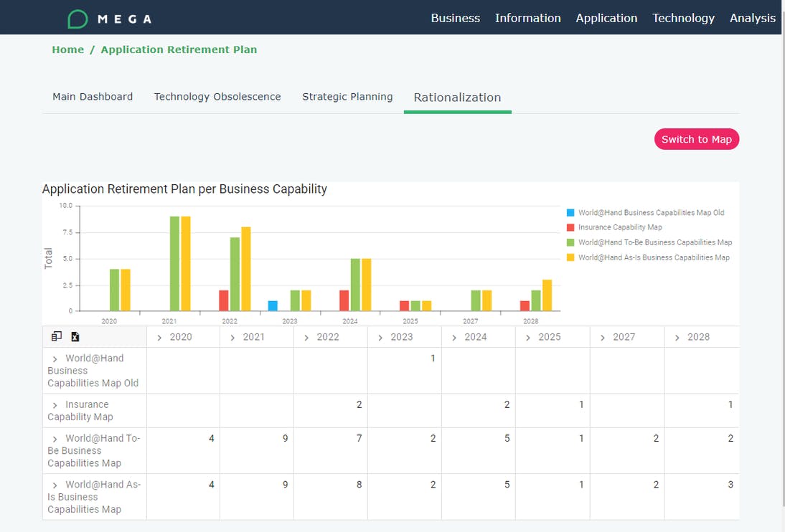Screen dimensions: 785x532
Task: Expand the 2028 column chevron
Action: tap(677, 337)
